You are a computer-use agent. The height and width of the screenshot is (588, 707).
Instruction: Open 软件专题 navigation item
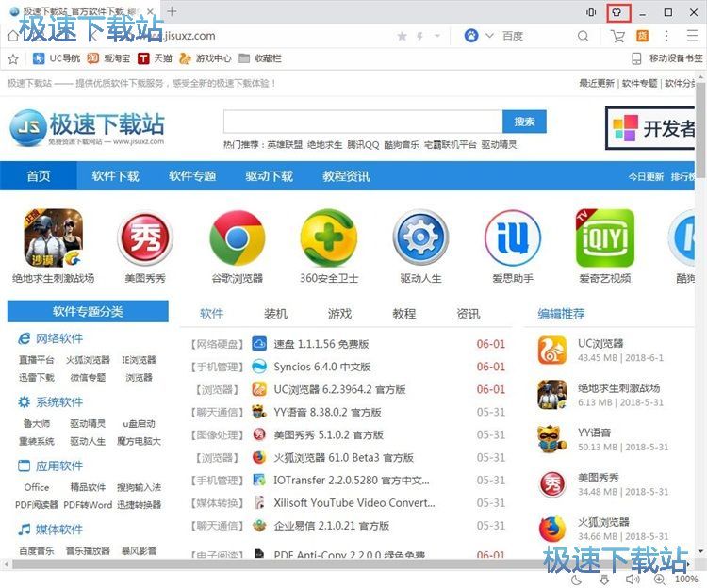[192, 175]
